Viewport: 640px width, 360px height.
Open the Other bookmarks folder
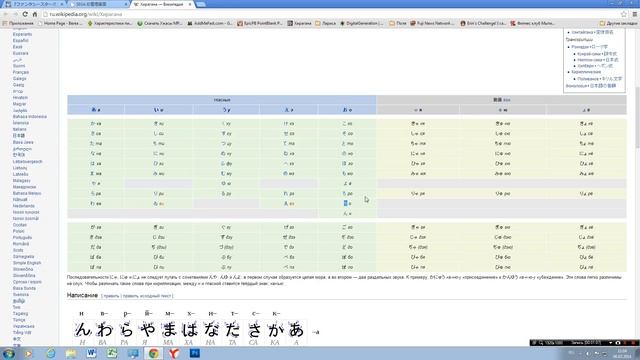(618, 23)
